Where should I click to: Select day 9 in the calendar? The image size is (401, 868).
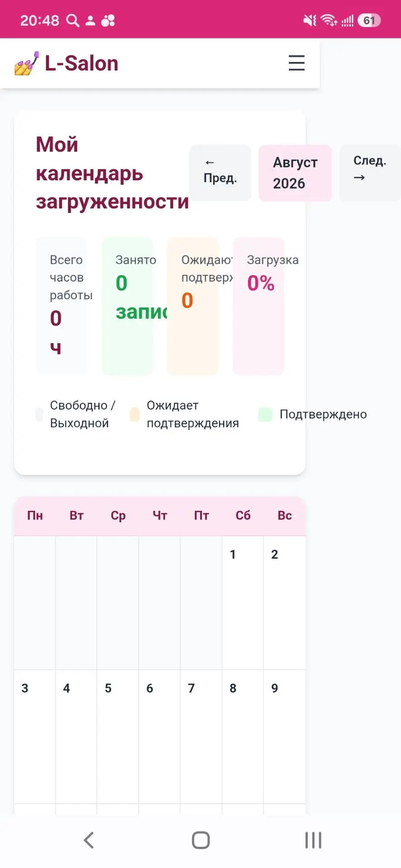[x=284, y=736]
